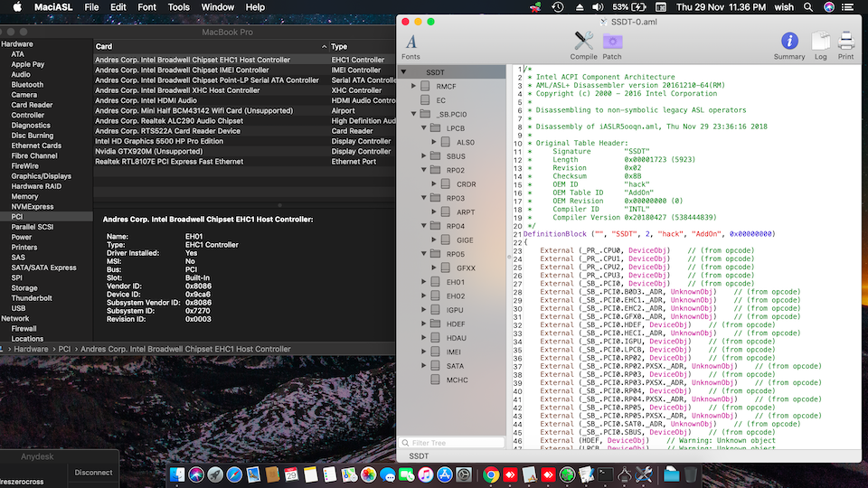This screenshot has width=868, height=488.
Task: Open the Patch tool in MaciASL
Action: (612, 45)
